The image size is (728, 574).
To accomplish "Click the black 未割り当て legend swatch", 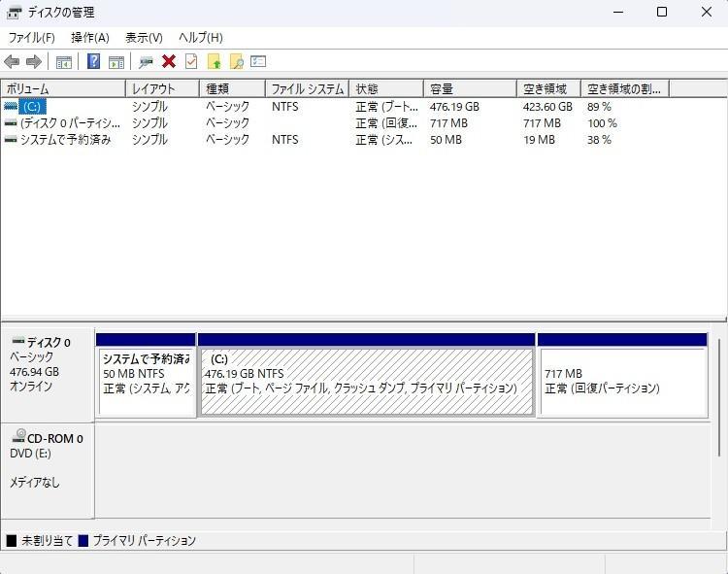I will (12, 541).
